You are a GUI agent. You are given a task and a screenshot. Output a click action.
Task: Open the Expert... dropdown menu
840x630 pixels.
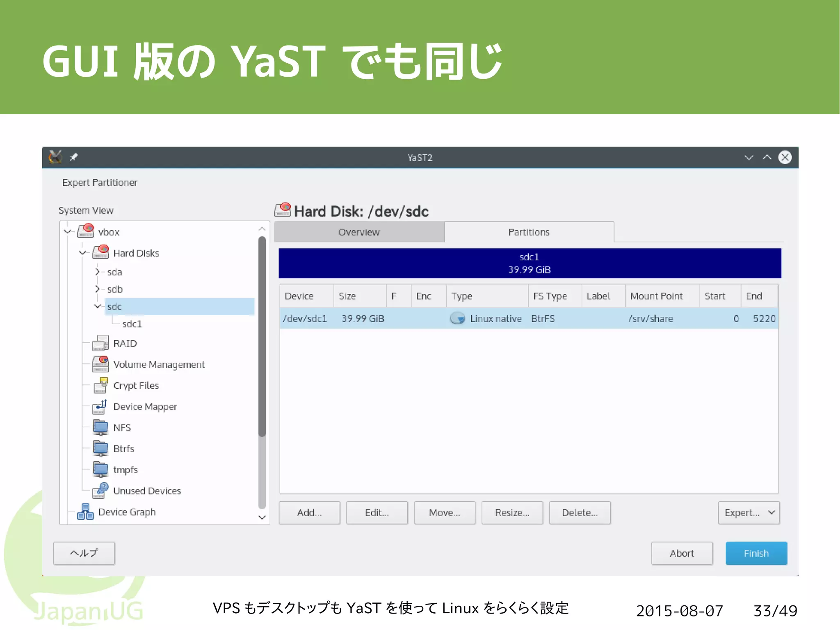[749, 513]
